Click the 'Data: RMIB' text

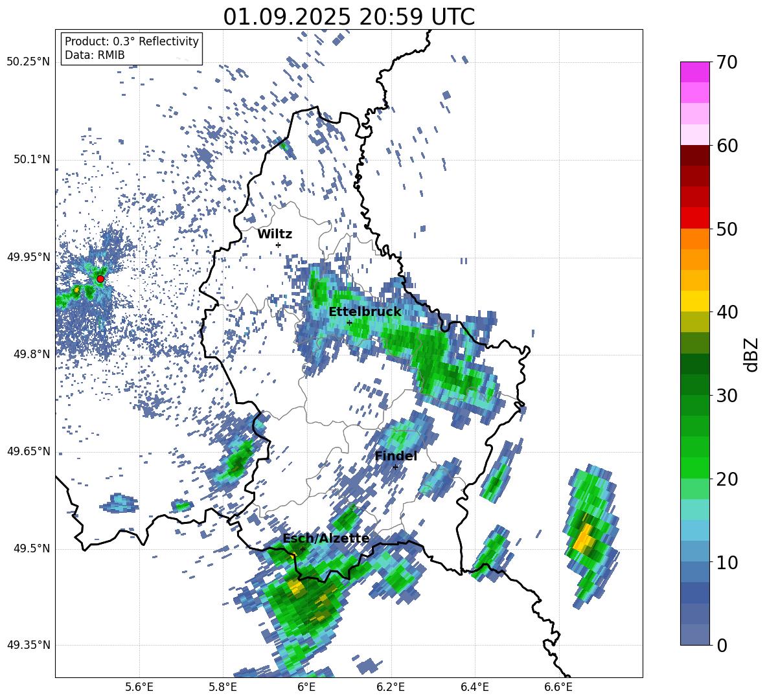(95, 55)
